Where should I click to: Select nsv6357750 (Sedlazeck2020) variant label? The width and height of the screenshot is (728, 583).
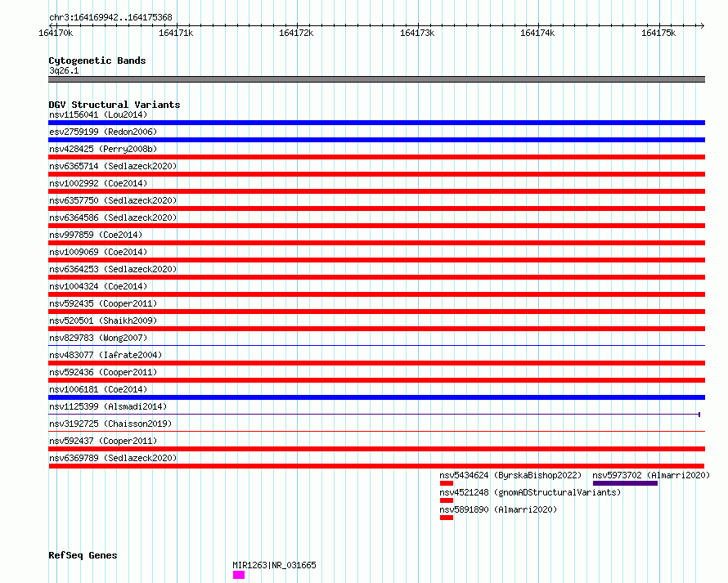pyautogui.click(x=113, y=200)
